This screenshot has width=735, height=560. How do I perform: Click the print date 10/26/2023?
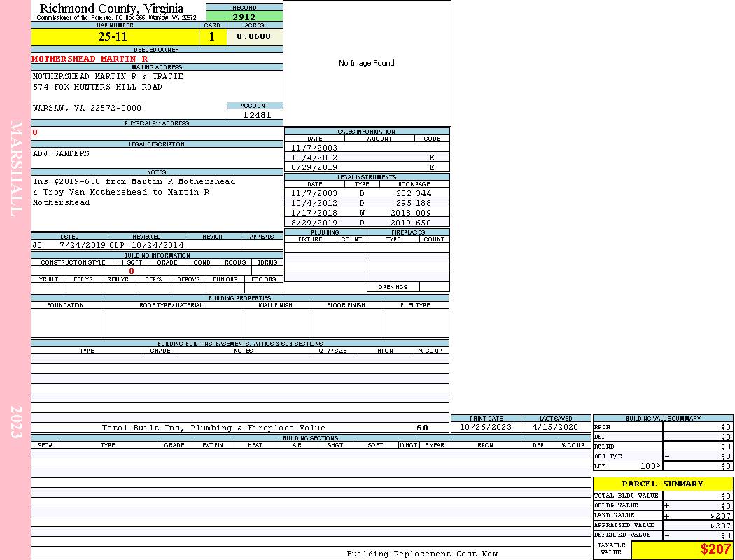[486, 427]
